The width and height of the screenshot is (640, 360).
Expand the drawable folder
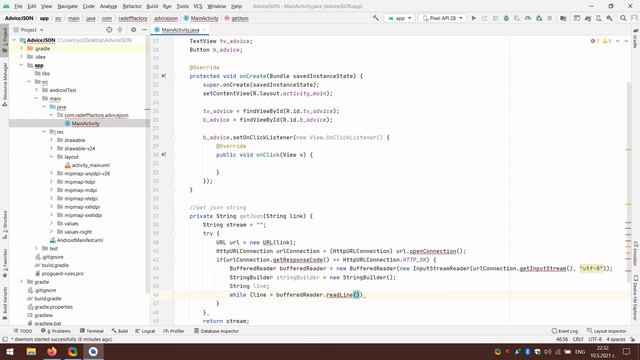pos(52,140)
